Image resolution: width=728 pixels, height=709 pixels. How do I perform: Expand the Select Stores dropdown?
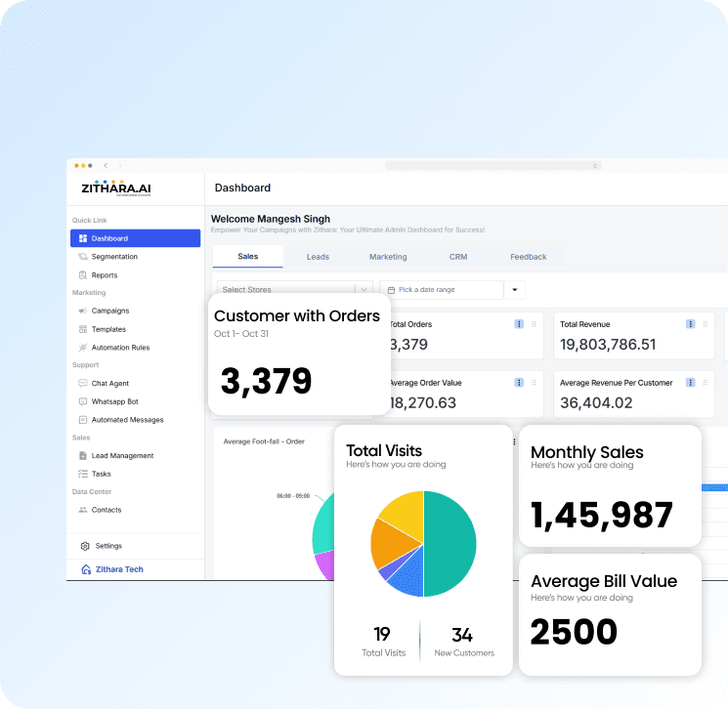pos(364,290)
